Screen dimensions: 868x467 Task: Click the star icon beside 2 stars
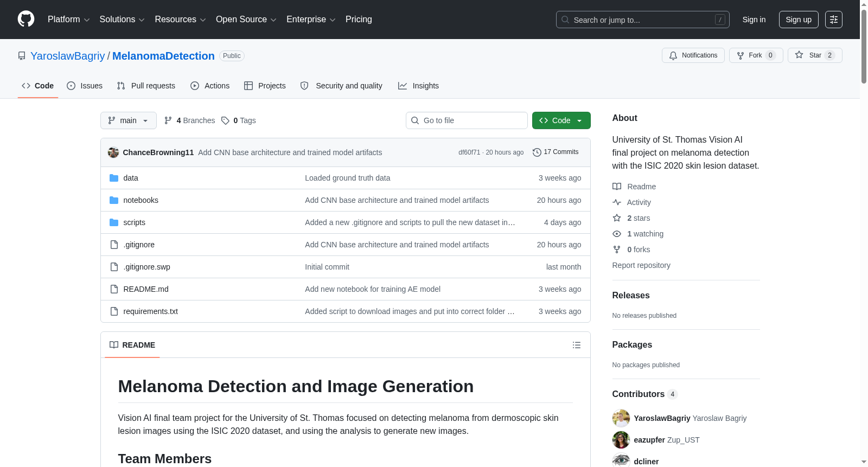click(617, 218)
